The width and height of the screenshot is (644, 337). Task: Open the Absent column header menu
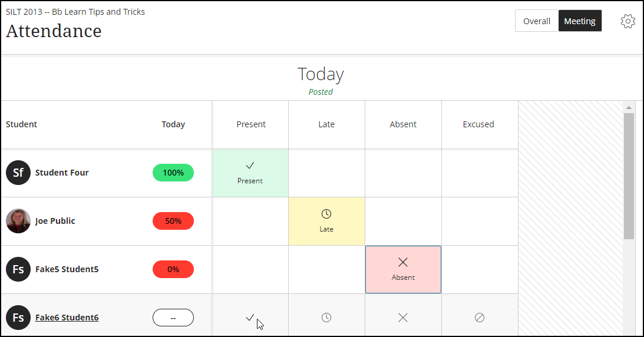tap(403, 124)
